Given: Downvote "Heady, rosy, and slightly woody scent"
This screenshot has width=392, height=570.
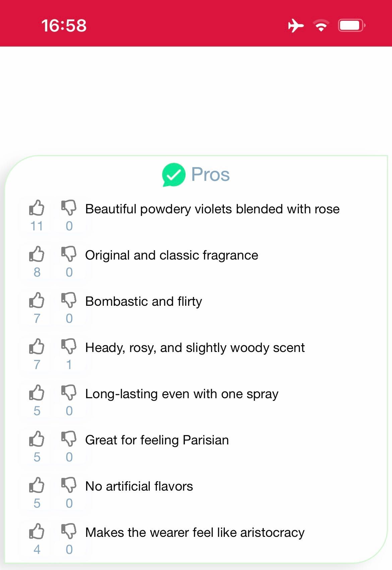Looking at the screenshot, I should (x=69, y=346).
